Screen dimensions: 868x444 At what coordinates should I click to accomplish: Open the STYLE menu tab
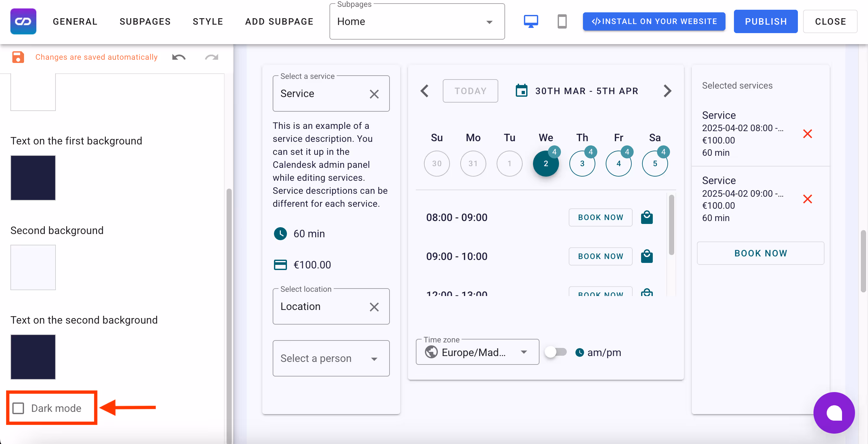click(208, 21)
